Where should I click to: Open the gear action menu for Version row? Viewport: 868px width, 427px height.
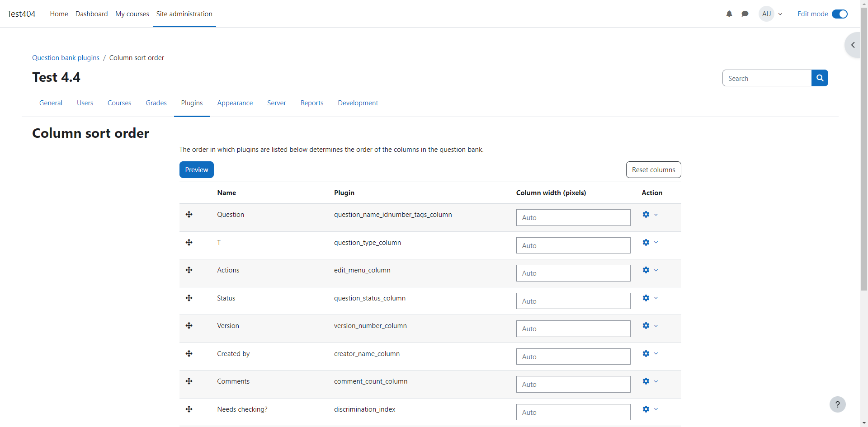[650, 326]
